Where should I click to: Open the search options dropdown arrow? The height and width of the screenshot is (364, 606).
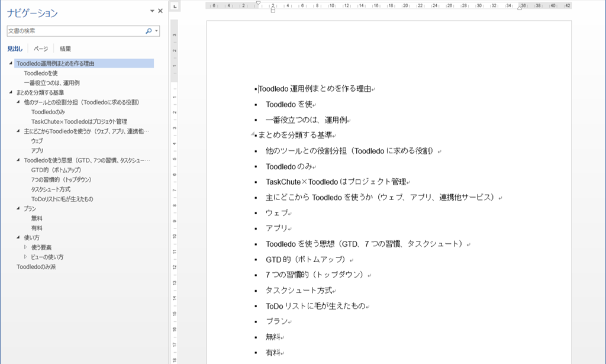(156, 31)
